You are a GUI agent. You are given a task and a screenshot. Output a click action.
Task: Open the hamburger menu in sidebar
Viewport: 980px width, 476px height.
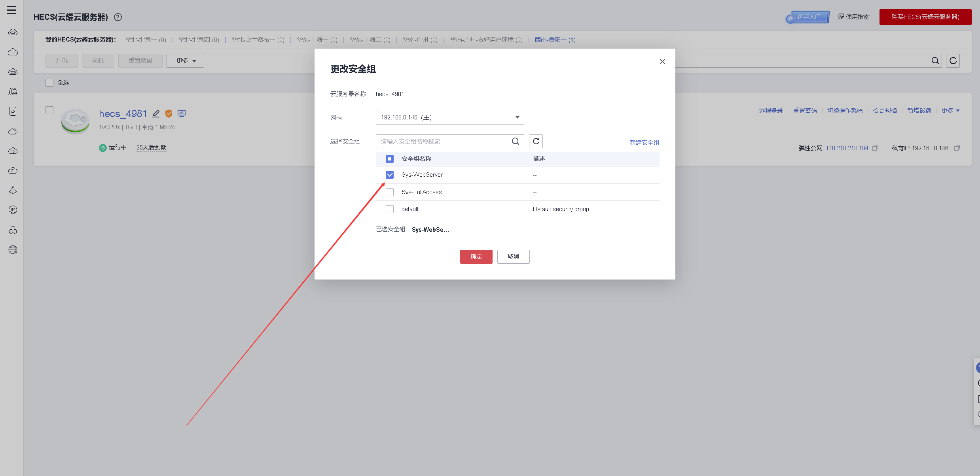12,10
